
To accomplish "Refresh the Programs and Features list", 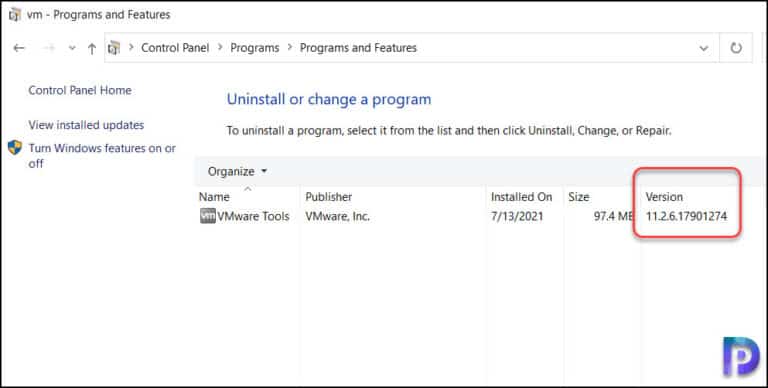I will click(x=736, y=48).
